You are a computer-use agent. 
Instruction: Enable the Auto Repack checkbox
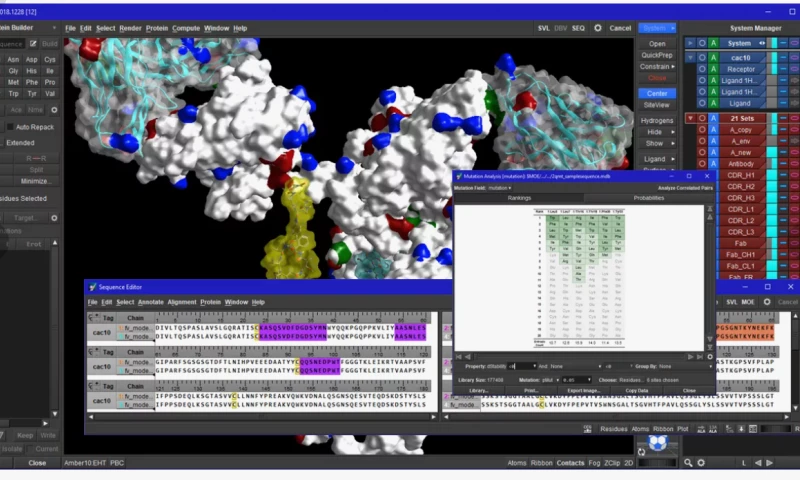coord(10,127)
